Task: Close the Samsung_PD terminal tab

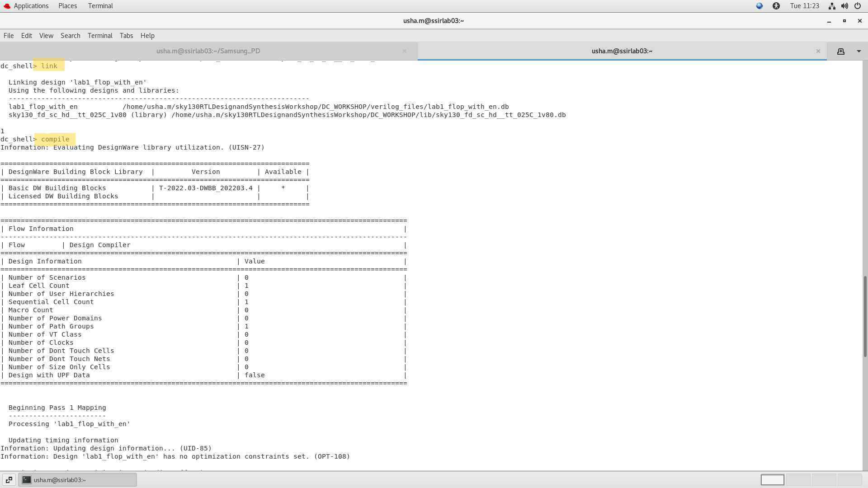Action: tap(405, 52)
